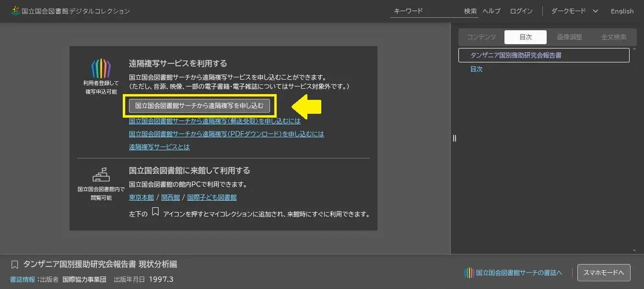The width and height of the screenshot is (644, 289).
Task: Click the publication date 1997.3
Action: click(161, 279)
